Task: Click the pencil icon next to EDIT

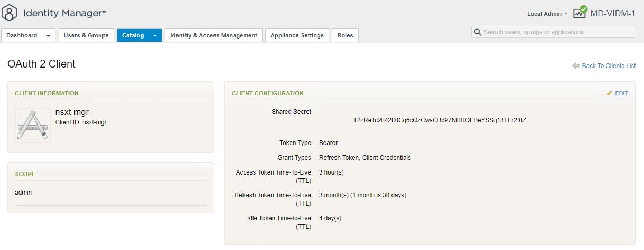Action: tap(610, 93)
